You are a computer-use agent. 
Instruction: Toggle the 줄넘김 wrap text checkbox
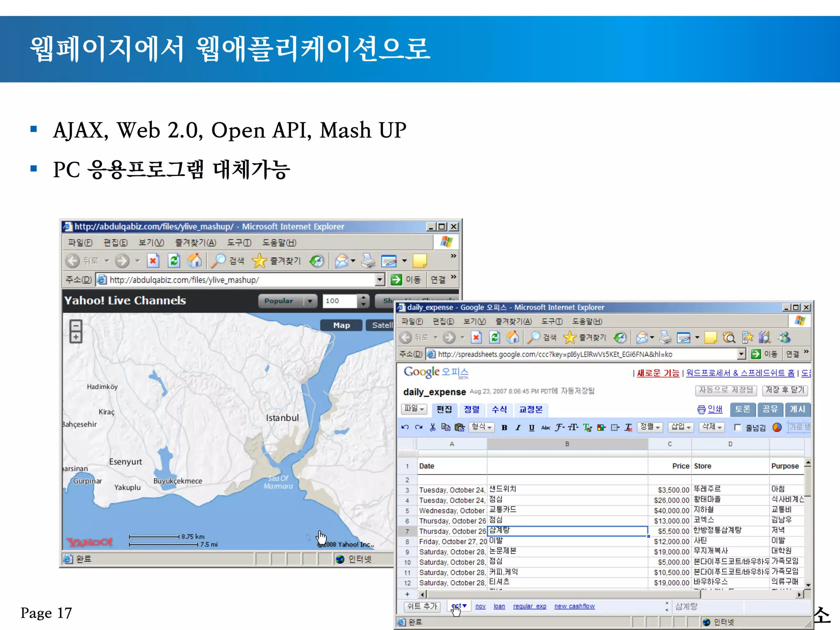(737, 428)
